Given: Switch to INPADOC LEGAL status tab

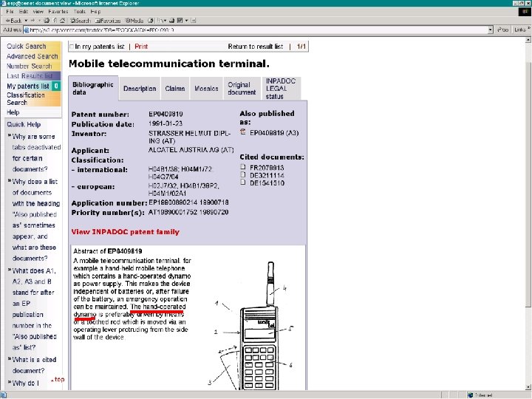Looking at the screenshot, I should [281, 89].
